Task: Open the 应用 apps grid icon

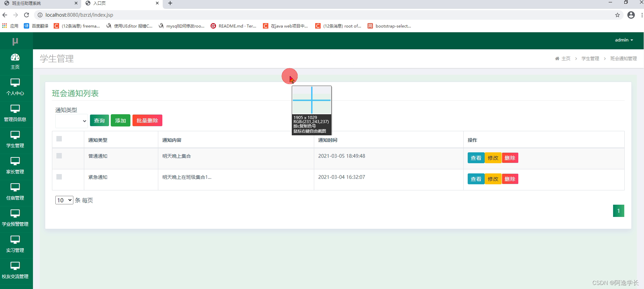Action: click(4, 26)
